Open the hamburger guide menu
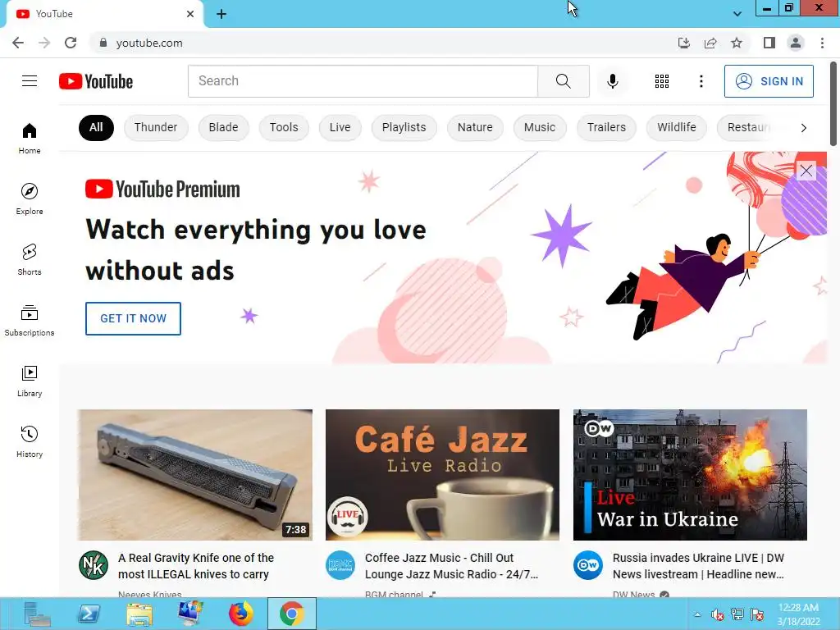840x630 pixels. click(x=30, y=81)
